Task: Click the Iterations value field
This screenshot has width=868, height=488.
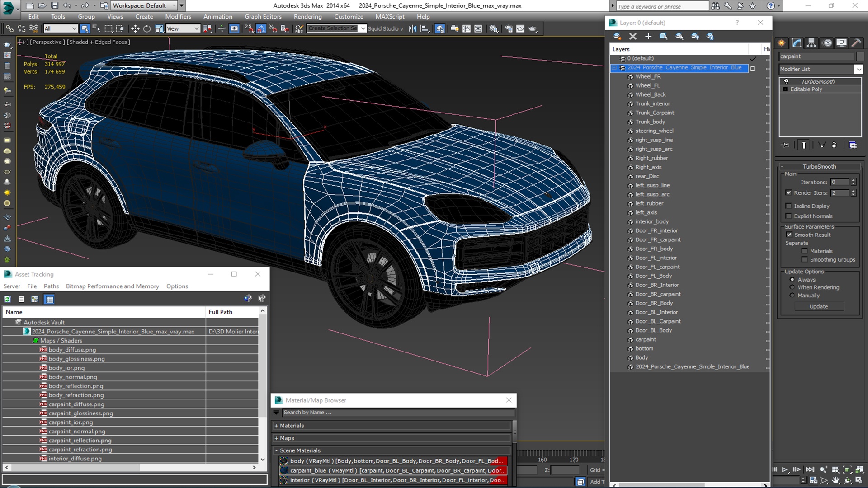Action: [840, 182]
